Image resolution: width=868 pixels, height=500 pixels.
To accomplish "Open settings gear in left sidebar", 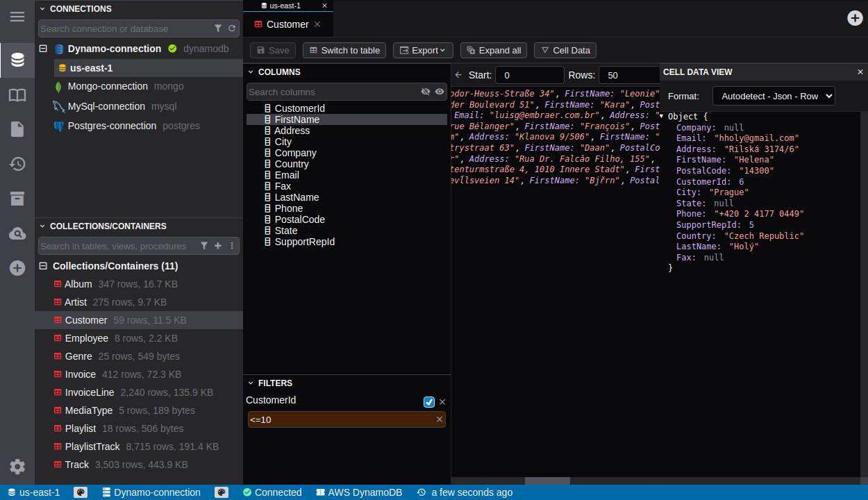I will coord(17,467).
